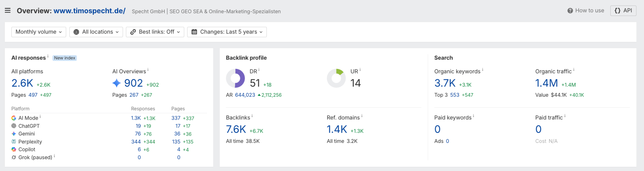Click the AI Mode pages 337 value
Viewport: 644px width, 171px height.
[x=176, y=118]
